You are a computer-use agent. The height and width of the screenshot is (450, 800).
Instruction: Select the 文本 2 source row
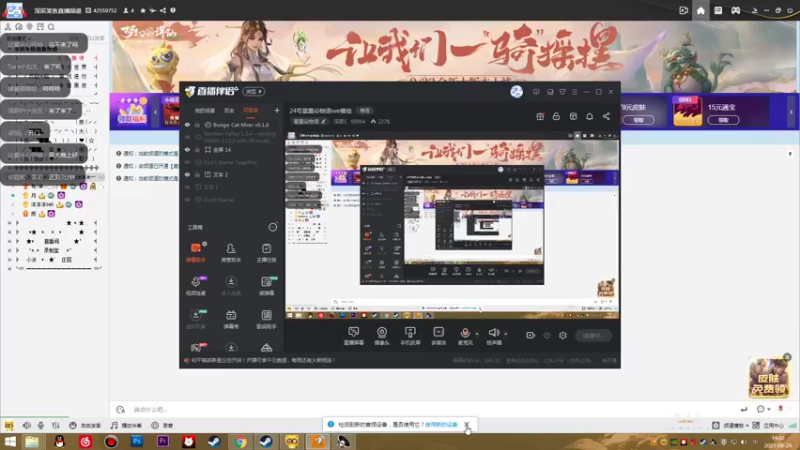tap(231, 174)
